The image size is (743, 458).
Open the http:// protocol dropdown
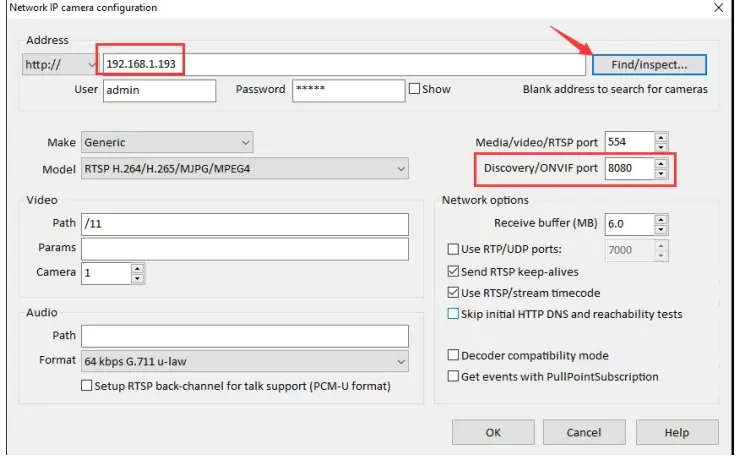[60, 64]
